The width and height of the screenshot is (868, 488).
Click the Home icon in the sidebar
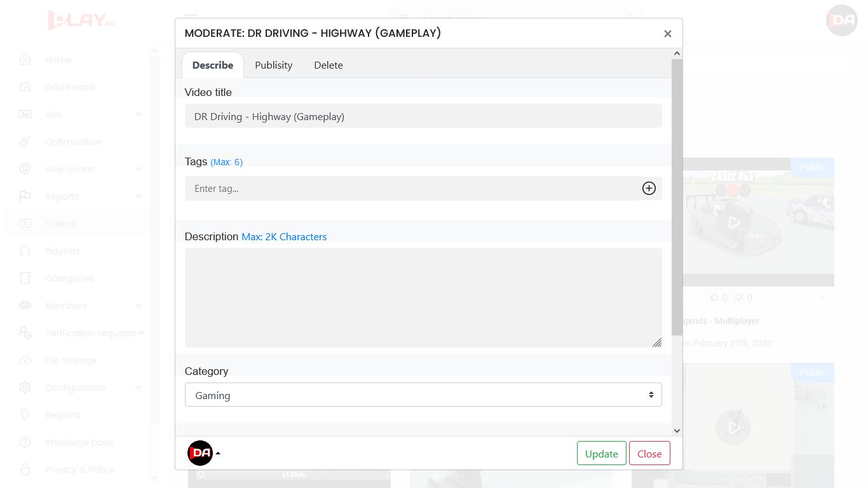(25, 60)
